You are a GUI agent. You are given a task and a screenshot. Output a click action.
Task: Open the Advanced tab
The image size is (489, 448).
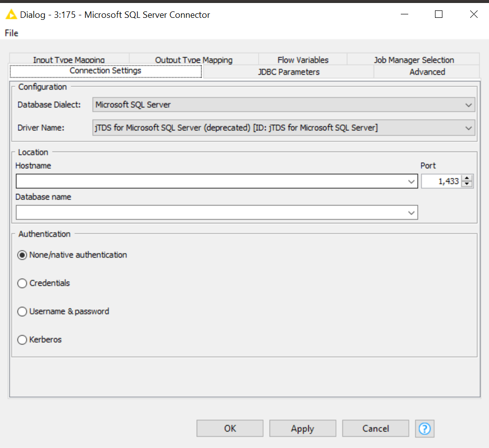pyautogui.click(x=427, y=72)
